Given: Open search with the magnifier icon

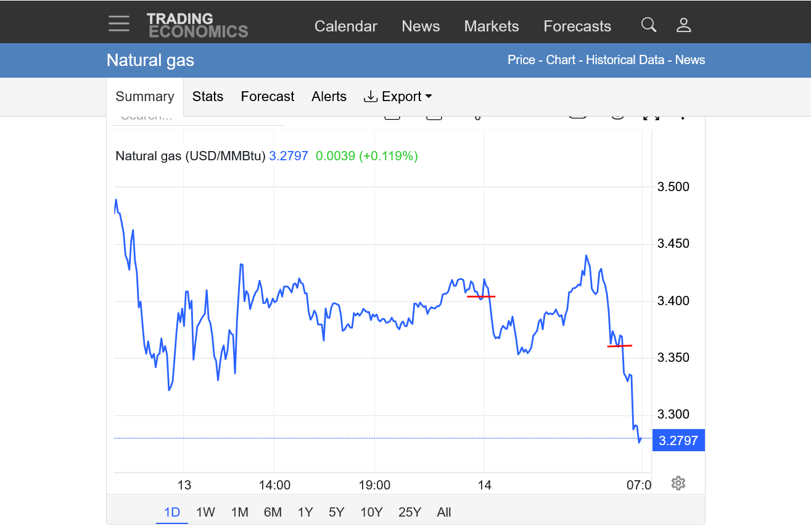Looking at the screenshot, I should point(648,25).
